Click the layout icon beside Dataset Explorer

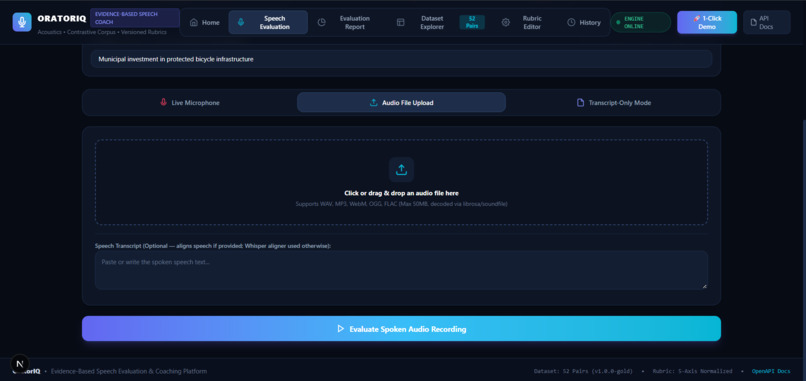pos(400,23)
